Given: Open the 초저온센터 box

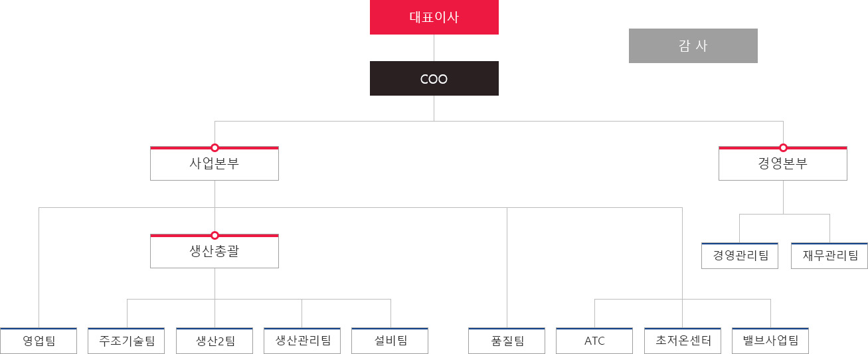Looking at the screenshot, I should [x=683, y=341].
